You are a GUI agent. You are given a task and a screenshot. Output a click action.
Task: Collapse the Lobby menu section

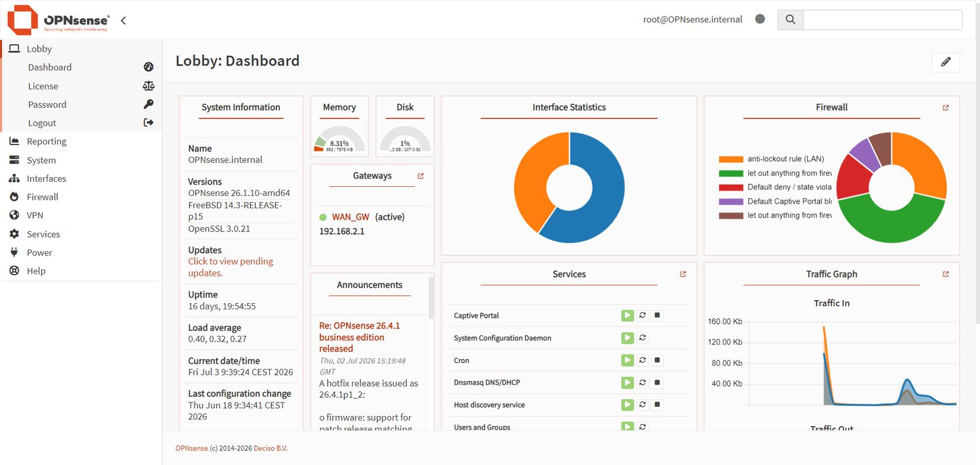coord(81,49)
